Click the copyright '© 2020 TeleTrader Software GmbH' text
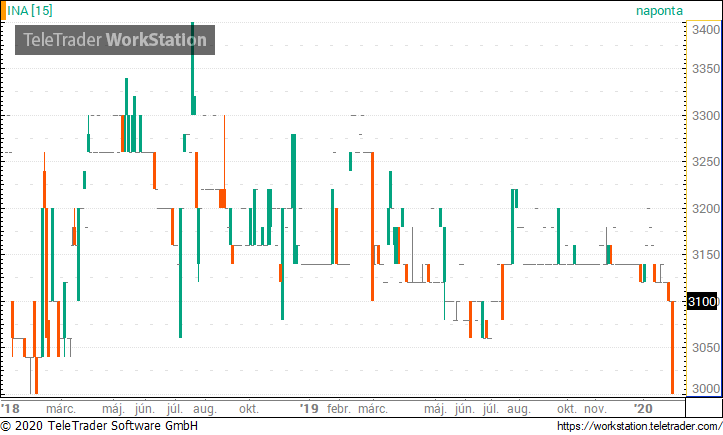 click(99, 426)
